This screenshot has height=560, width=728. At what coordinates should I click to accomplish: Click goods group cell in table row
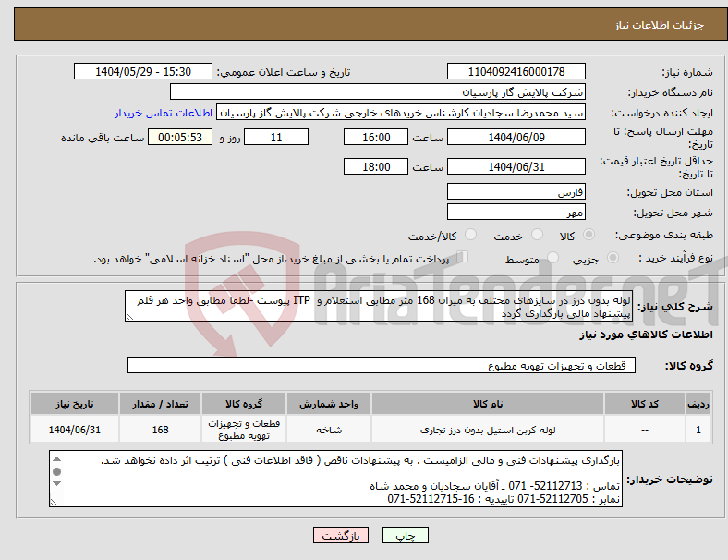tap(244, 430)
